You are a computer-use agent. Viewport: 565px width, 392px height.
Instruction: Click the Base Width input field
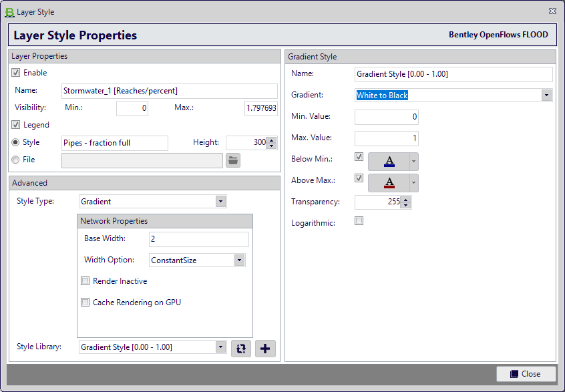pyautogui.click(x=199, y=239)
